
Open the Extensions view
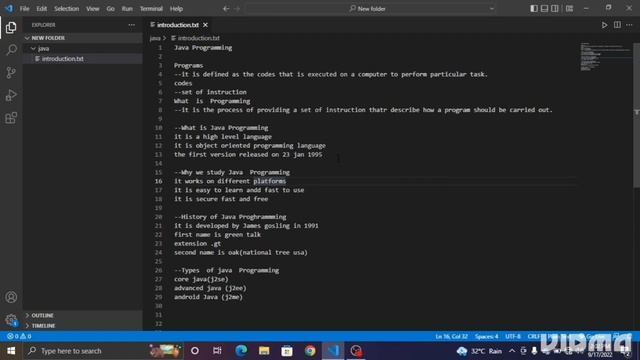(11, 118)
